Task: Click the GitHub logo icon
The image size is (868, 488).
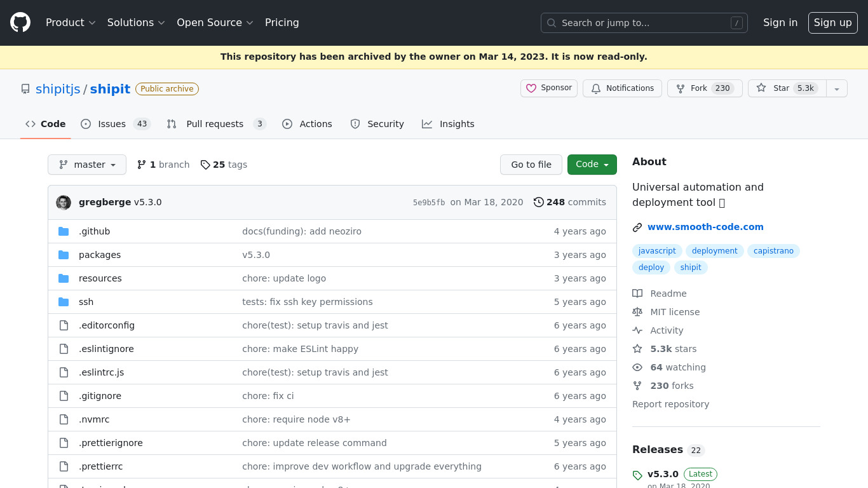Action: coord(20,22)
